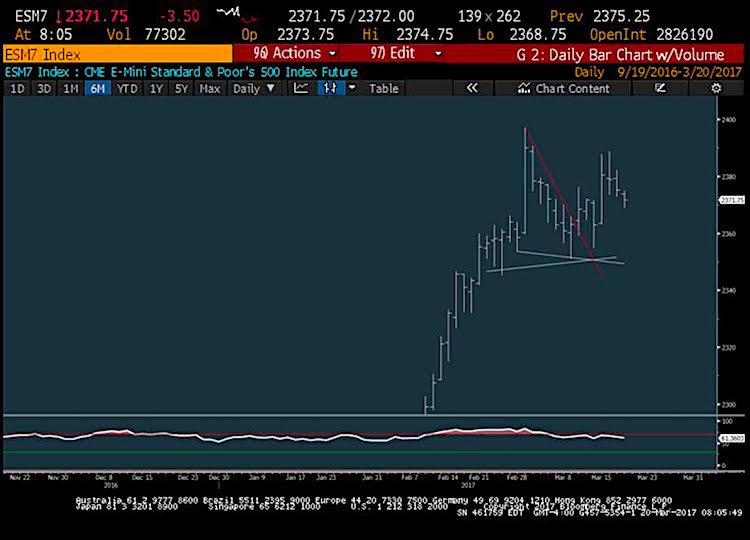Click the Mar 15 date axis label
The image size is (750, 540).
601,477
